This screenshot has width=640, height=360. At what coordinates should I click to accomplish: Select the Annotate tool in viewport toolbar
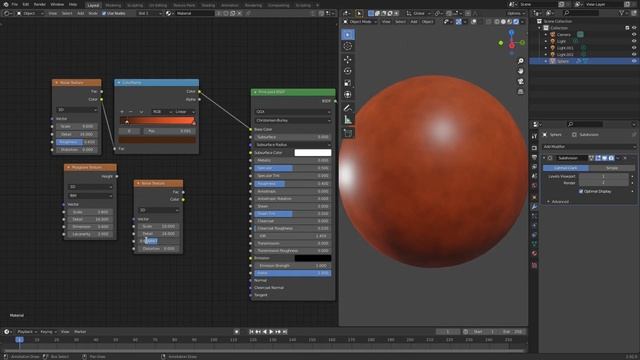[348, 108]
